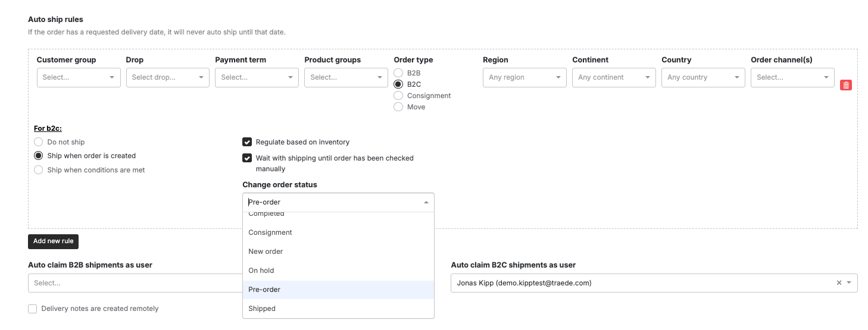Choose the Consignment order type
Image resolution: width=868 pixels, height=330 pixels.
(398, 96)
